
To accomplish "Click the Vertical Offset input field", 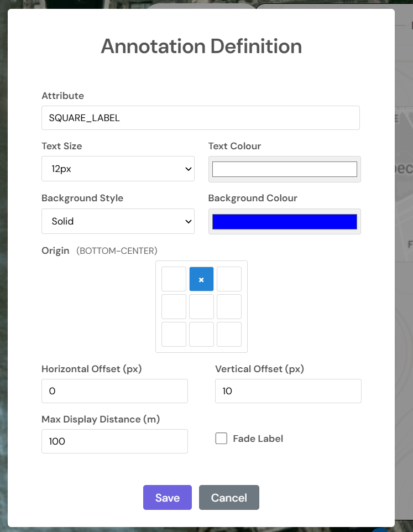I will 287,391.
